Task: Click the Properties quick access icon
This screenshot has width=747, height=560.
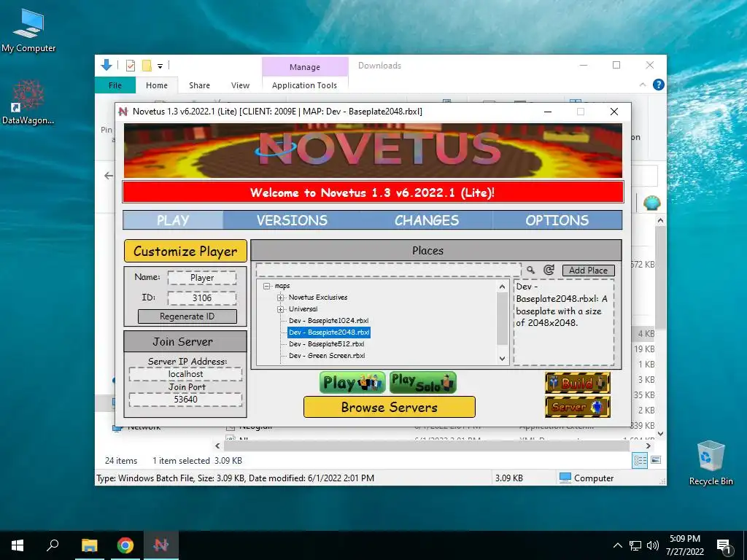Action: [131, 66]
